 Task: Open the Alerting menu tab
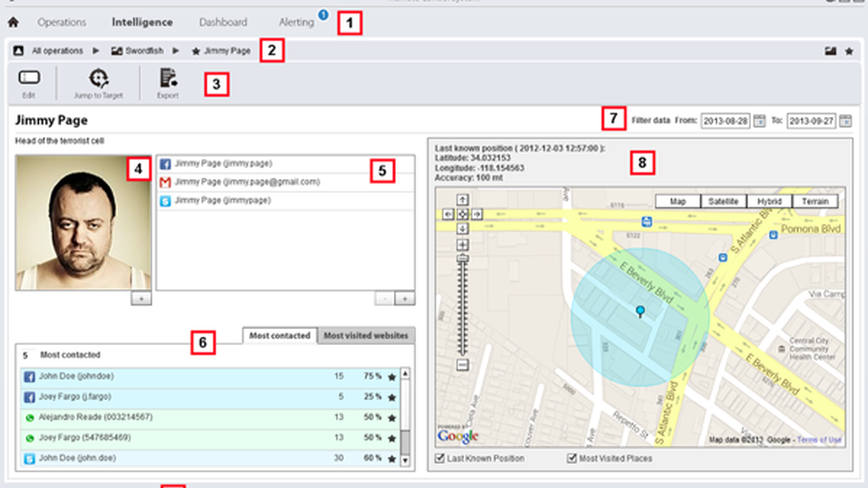(x=296, y=23)
